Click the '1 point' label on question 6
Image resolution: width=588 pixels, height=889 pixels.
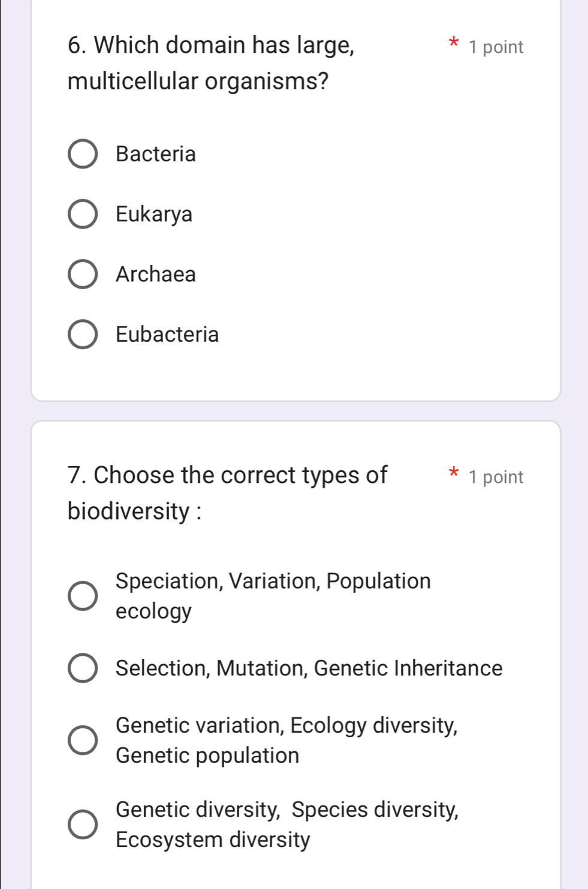[496, 47]
